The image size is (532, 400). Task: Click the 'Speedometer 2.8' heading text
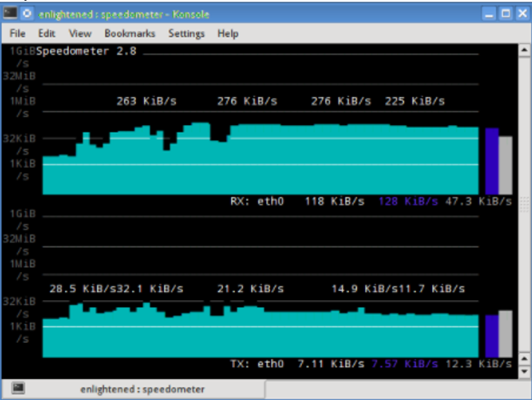[87, 51]
